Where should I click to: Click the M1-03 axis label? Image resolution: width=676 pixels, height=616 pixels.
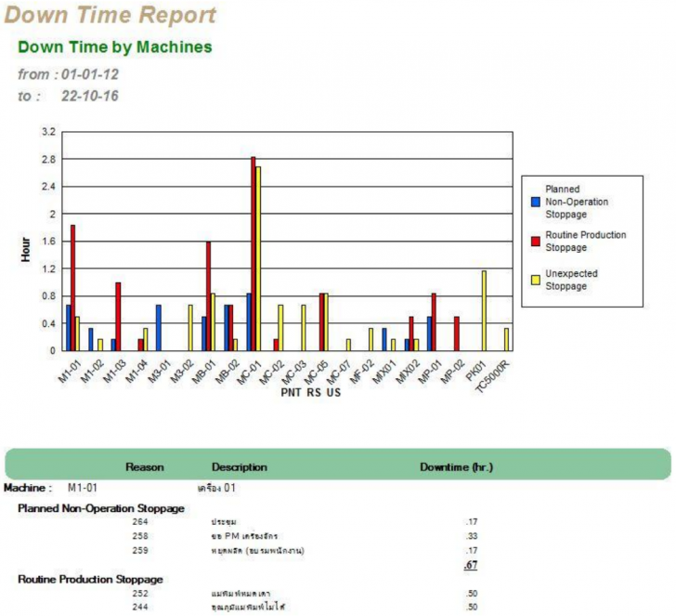(115, 372)
